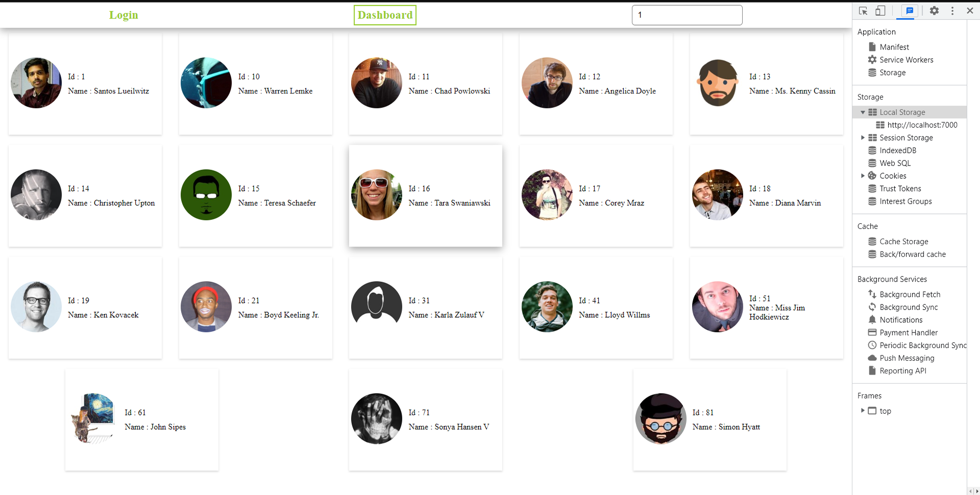Viewport: 980px width, 495px height.
Task: Click the console messages panel icon
Action: (x=910, y=11)
